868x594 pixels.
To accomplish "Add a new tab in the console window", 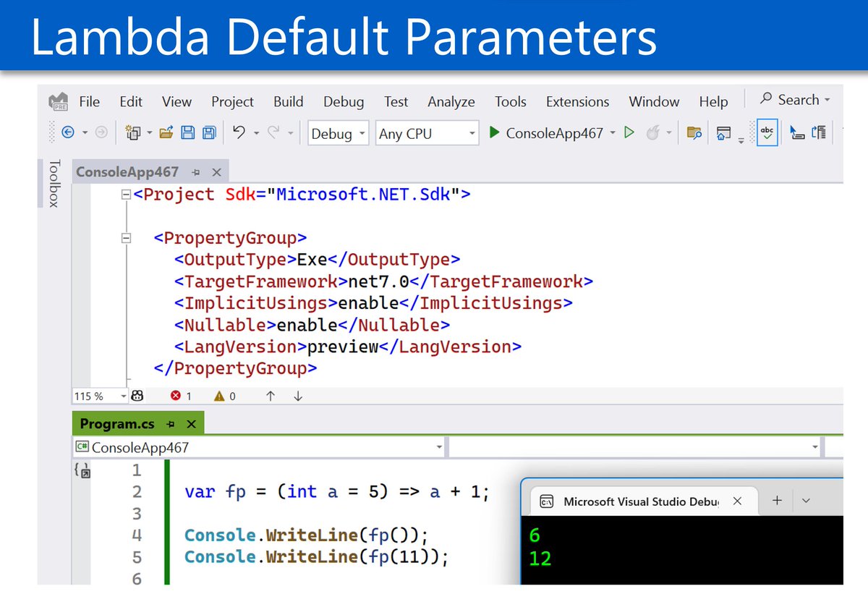I will pyautogui.click(x=777, y=501).
